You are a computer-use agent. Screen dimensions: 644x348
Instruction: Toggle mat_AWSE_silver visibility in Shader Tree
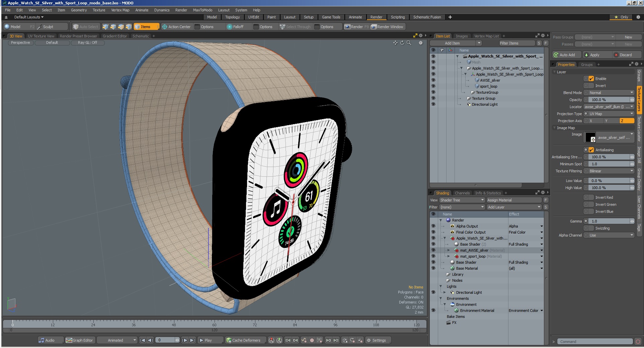pyautogui.click(x=433, y=250)
